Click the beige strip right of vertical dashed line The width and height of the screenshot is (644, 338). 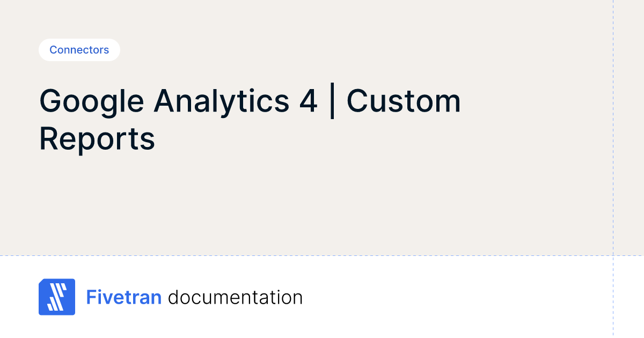tap(628, 134)
